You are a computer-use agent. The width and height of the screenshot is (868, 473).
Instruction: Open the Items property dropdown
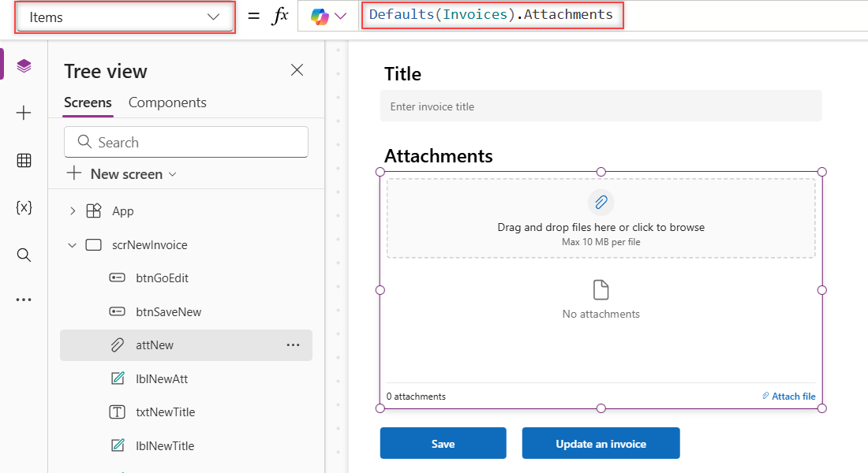[x=125, y=17]
